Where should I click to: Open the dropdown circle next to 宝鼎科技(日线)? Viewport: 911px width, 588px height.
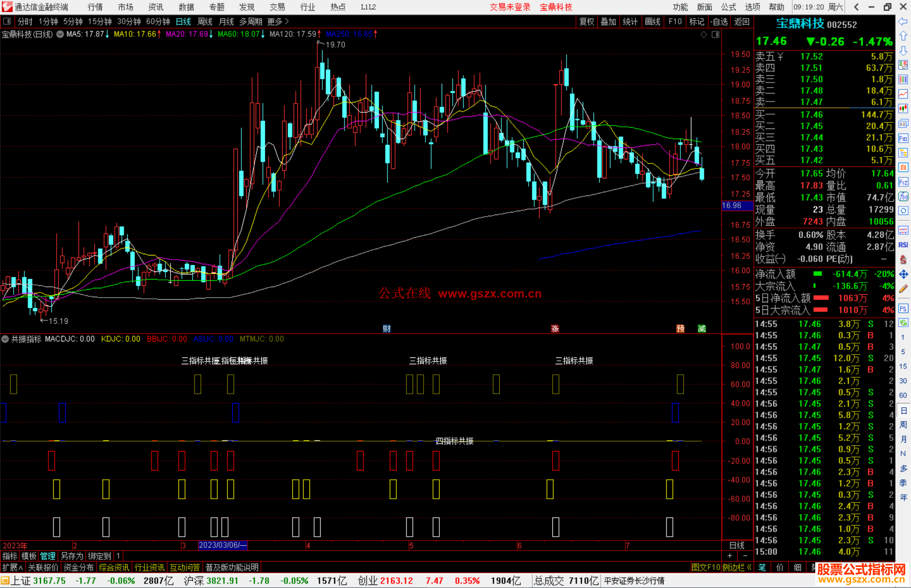(60, 34)
